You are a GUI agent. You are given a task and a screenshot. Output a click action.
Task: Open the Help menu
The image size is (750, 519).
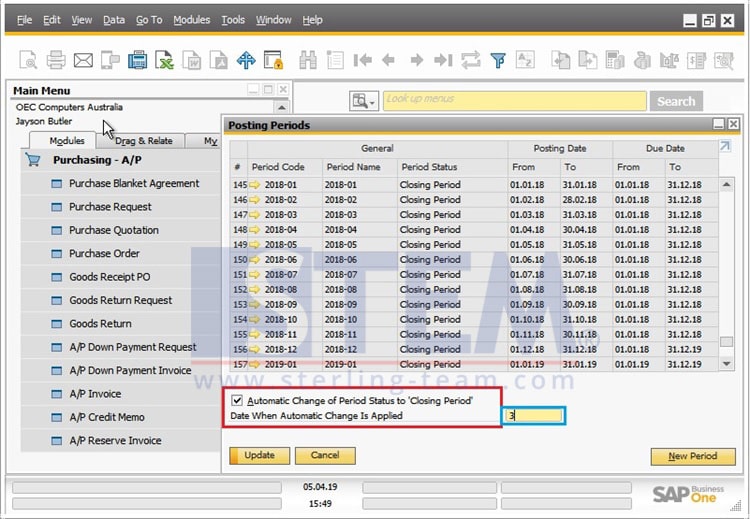pos(312,20)
